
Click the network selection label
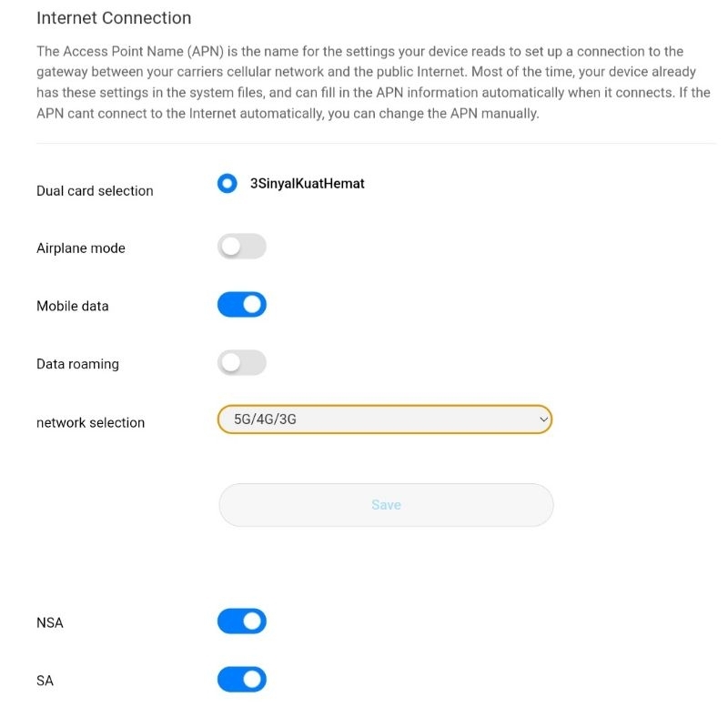point(90,422)
